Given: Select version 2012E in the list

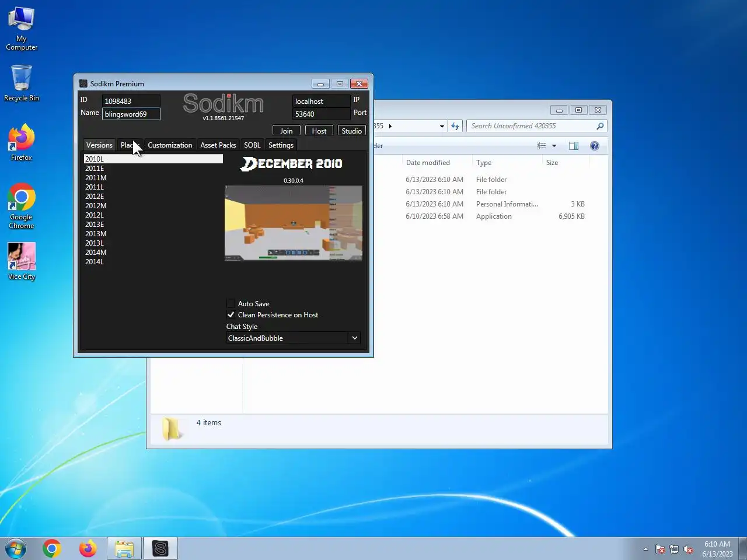Looking at the screenshot, I should (x=153, y=197).
